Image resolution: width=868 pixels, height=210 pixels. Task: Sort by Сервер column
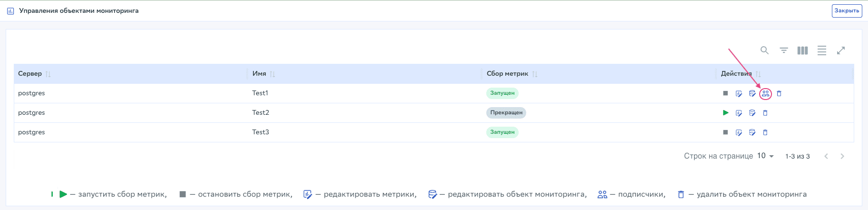pyautogui.click(x=48, y=74)
